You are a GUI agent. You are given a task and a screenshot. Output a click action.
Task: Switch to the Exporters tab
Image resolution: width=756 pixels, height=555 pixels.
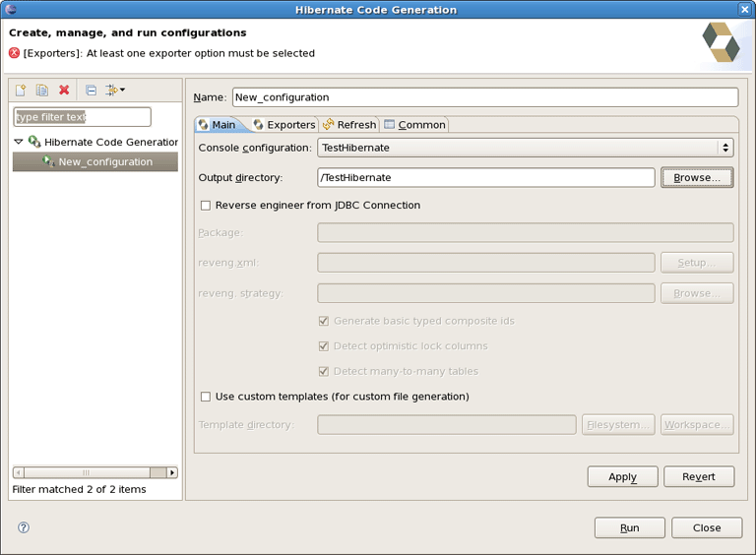[x=283, y=125]
